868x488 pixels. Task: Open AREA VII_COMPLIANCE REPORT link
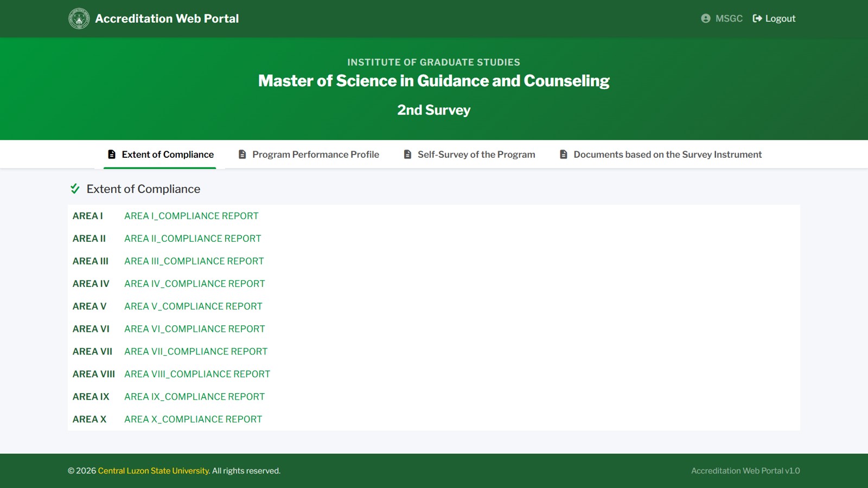(x=196, y=351)
